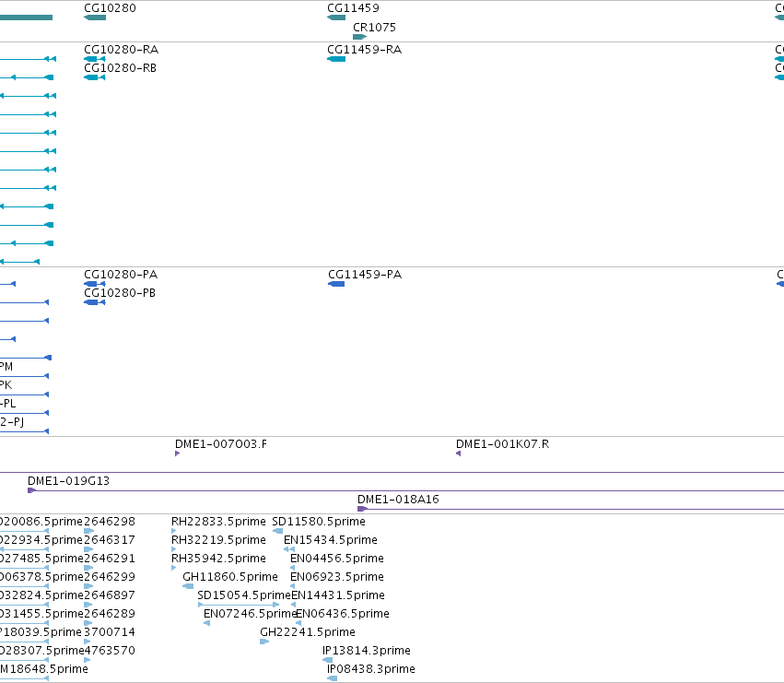Click the DME1-007O03.F BAC end marker
The image size is (784, 683).
coord(177,453)
